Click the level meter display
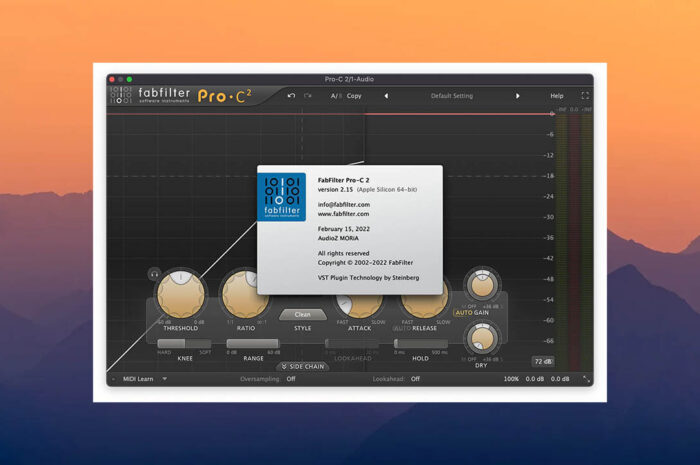This screenshot has height=465, width=700. pos(575,241)
